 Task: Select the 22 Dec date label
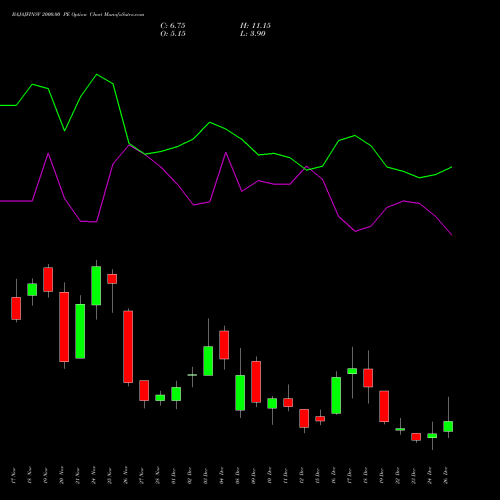[398, 476]
